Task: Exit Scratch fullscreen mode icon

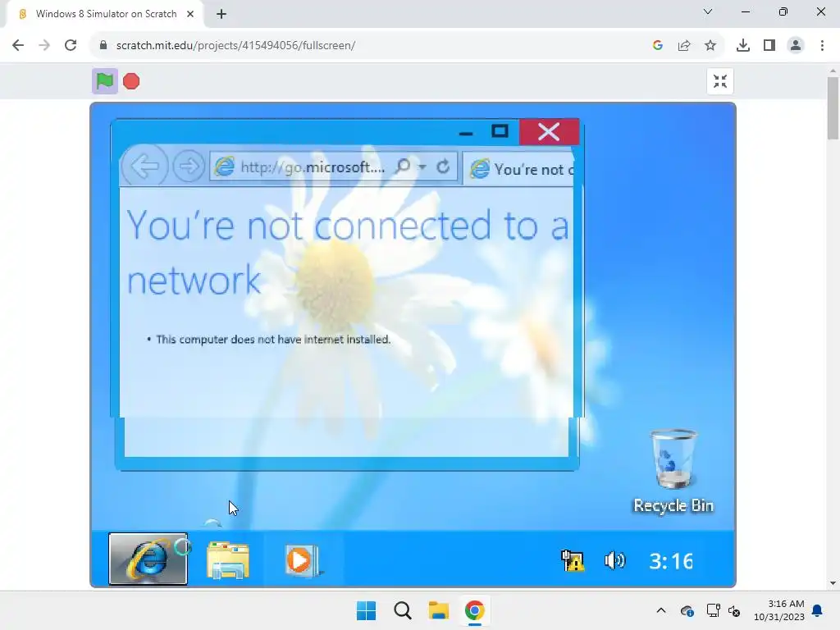Action: point(720,81)
